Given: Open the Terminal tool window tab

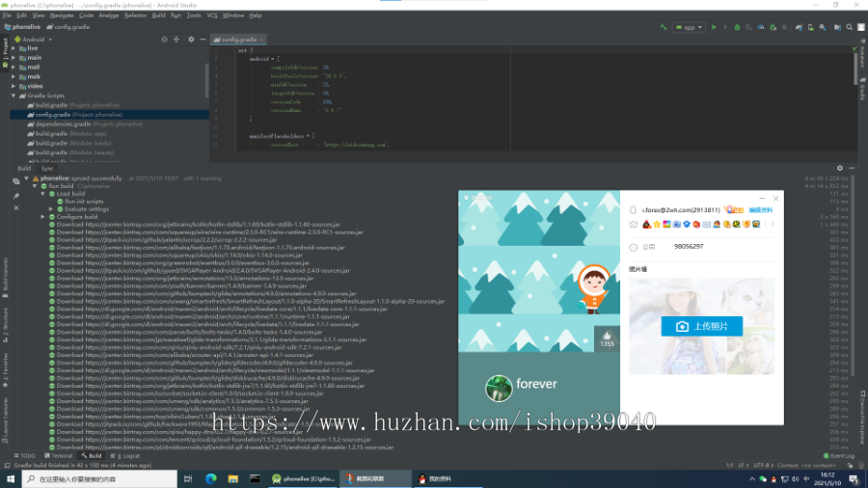Looking at the screenshot, I should point(59,456).
